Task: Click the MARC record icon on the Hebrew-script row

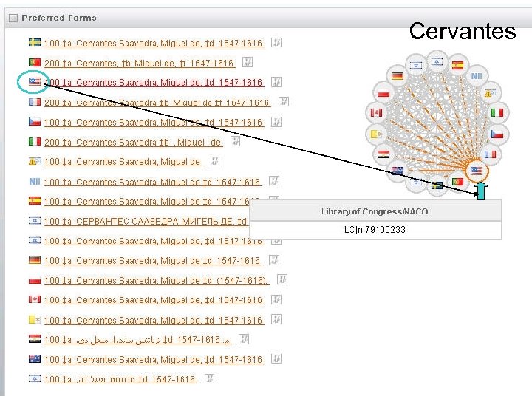Action: 210,378
